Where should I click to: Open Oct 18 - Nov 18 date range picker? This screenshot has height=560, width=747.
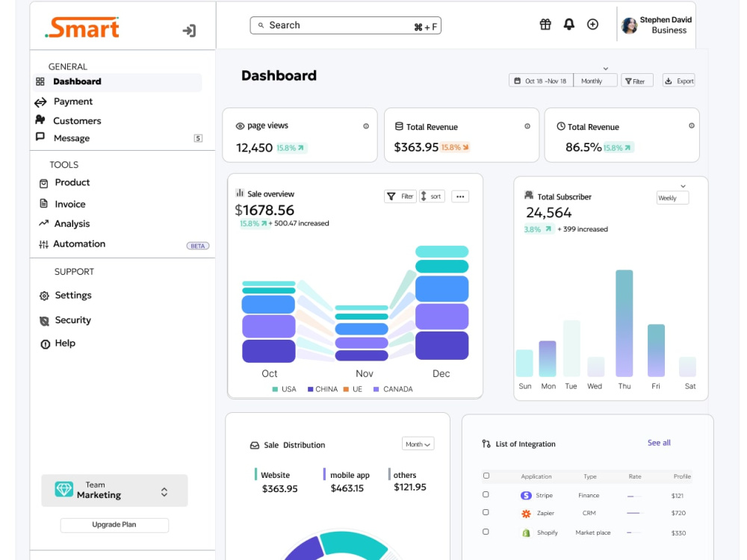click(x=541, y=81)
